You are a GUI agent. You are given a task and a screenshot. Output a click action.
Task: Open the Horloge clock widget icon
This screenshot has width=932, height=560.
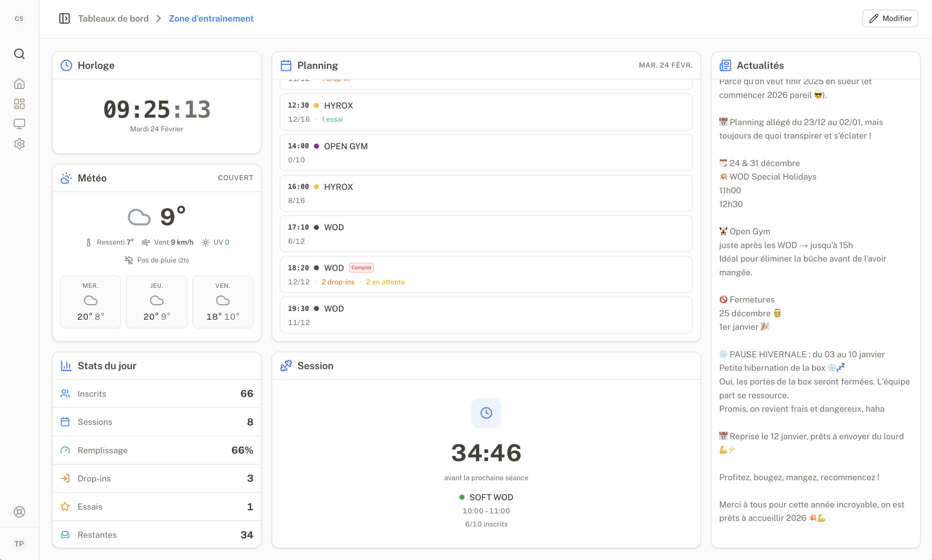[66, 65]
